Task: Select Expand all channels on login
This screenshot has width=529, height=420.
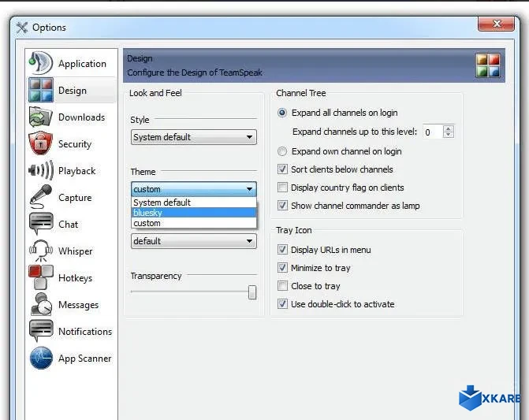Action: pos(282,113)
